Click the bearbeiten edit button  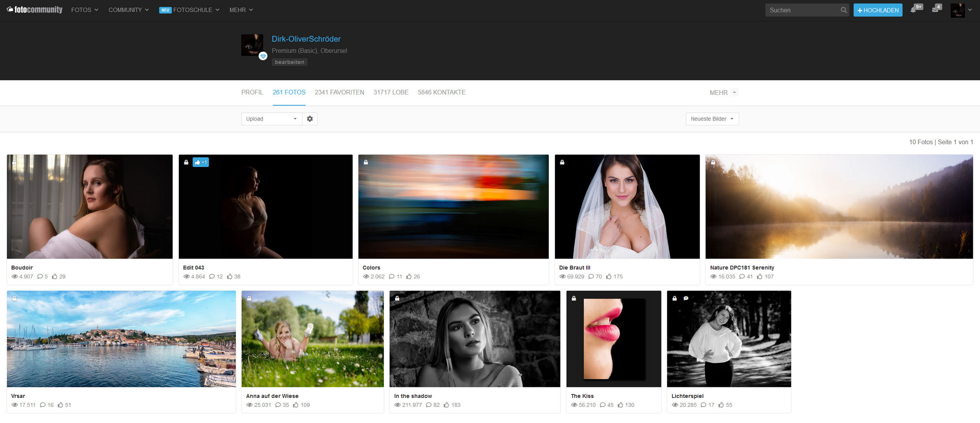click(289, 62)
